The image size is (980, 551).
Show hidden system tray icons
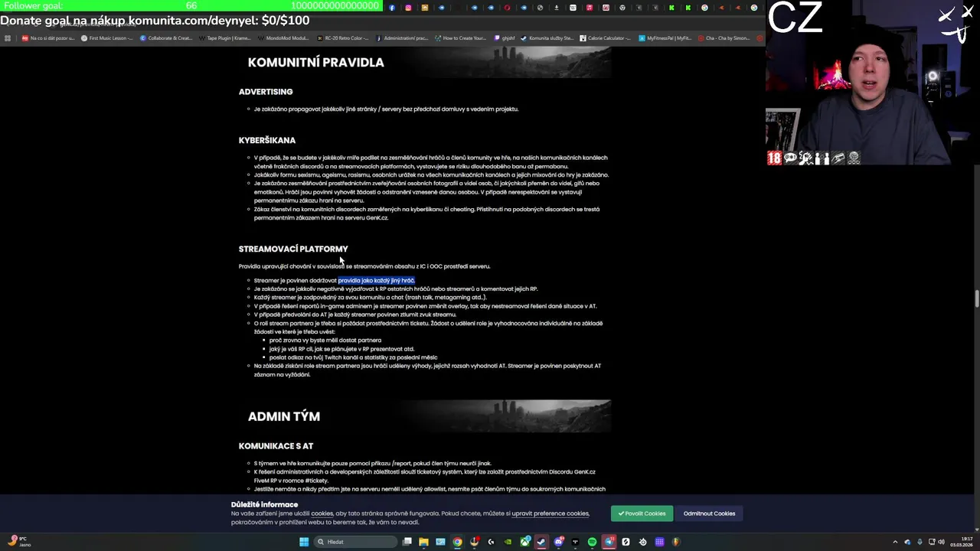895,542
